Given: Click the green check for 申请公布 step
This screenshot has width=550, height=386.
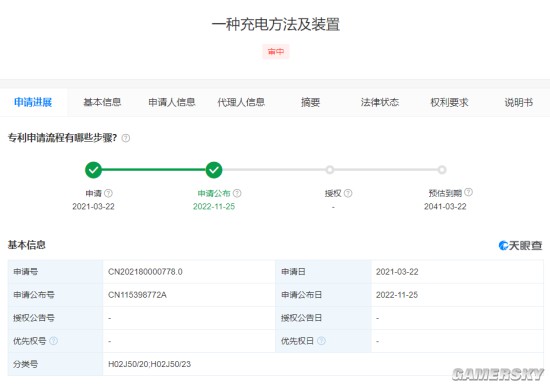Looking at the screenshot, I should click(214, 170).
